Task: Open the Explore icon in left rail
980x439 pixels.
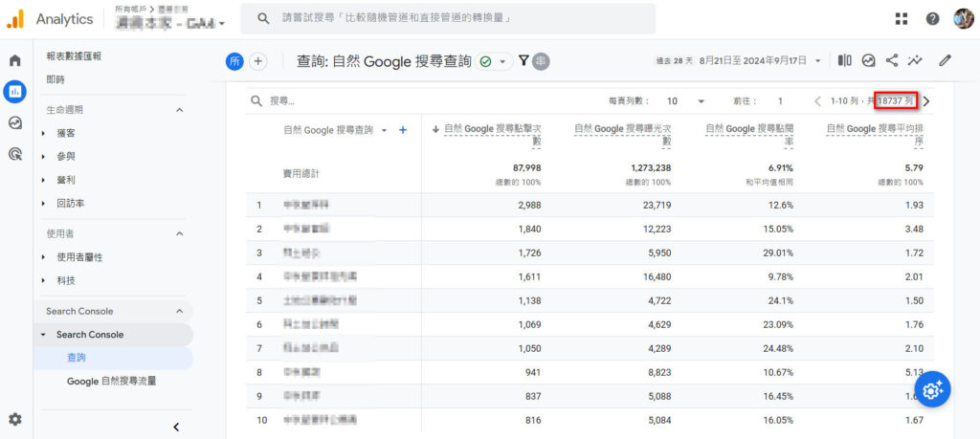Action: click(14, 122)
